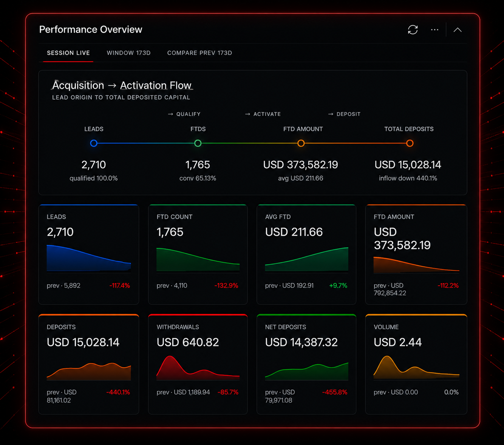This screenshot has height=445, width=504.
Task: Click the DEPOSITS USD 15,028.14 value
Action: (x=83, y=342)
